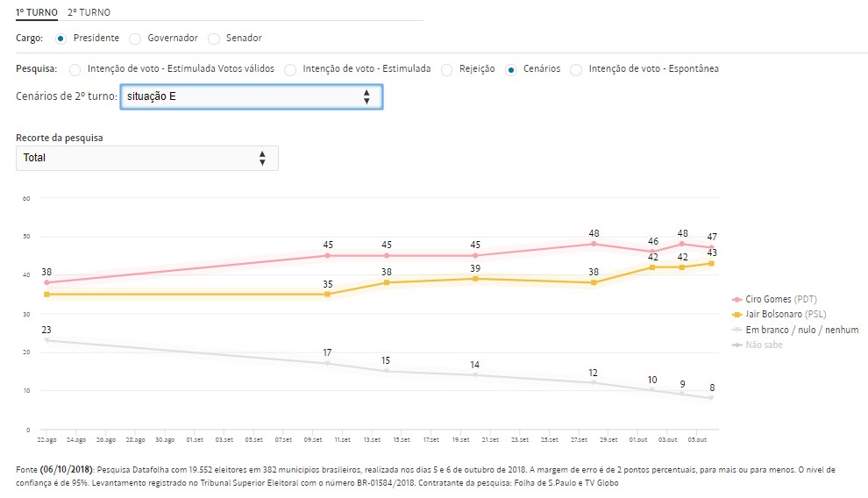The image size is (868, 498).
Task: Click Ciro Gomes data point labeled 38
Action: point(46,282)
